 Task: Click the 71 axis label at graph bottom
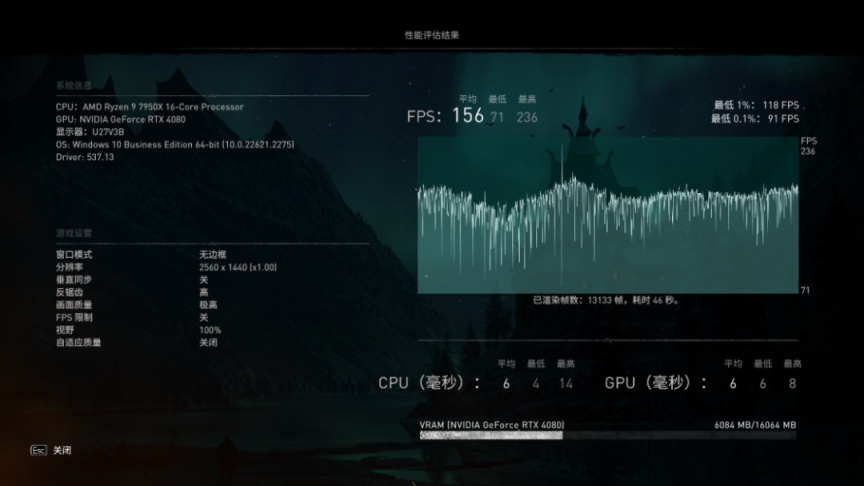coord(805,290)
